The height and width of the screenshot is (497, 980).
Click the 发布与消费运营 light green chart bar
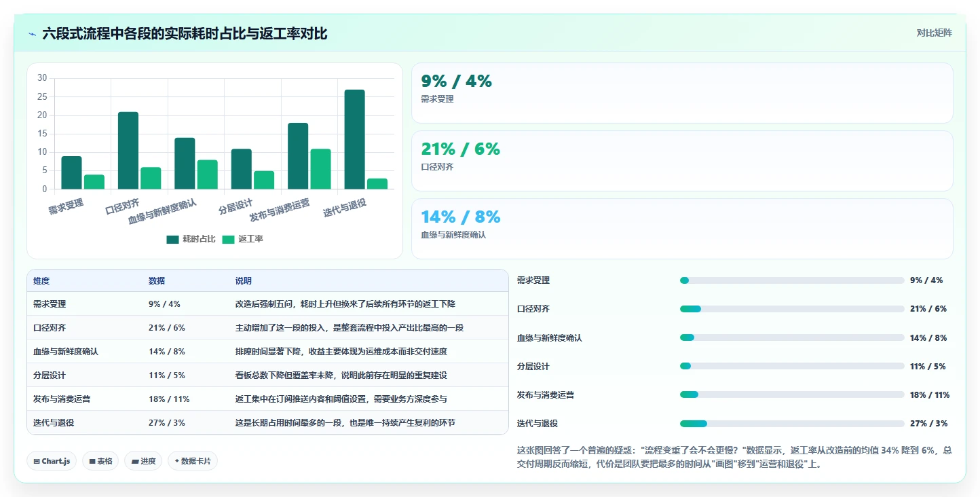(320, 168)
